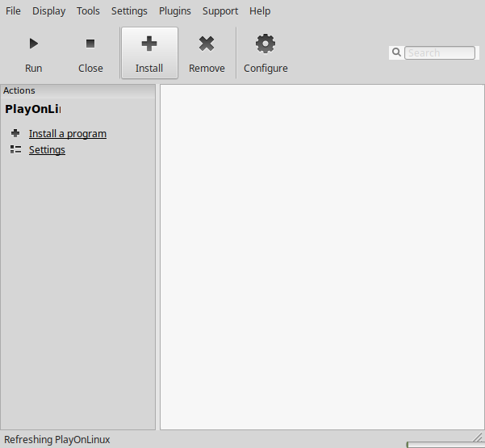
Task: Open the Help menu
Action: [x=260, y=10]
